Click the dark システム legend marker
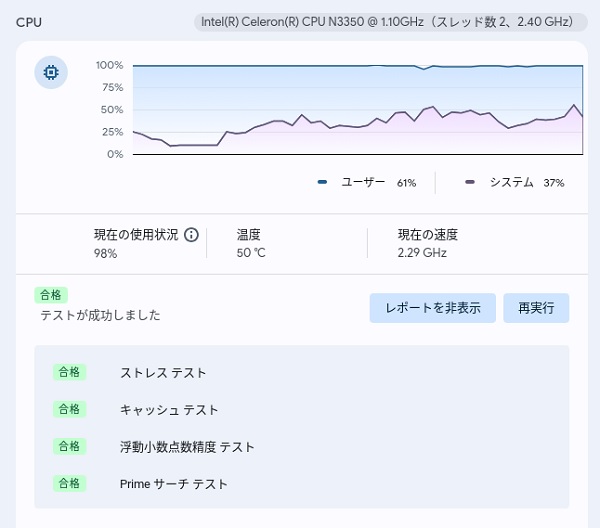 pos(470,183)
